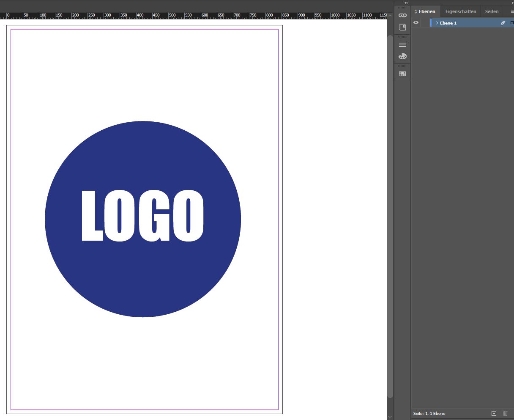Hide Ebene 1 using the eye icon

(x=416, y=23)
